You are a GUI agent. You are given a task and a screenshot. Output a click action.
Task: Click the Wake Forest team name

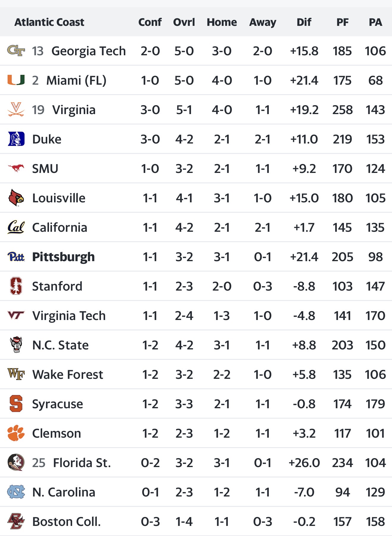tap(68, 375)
